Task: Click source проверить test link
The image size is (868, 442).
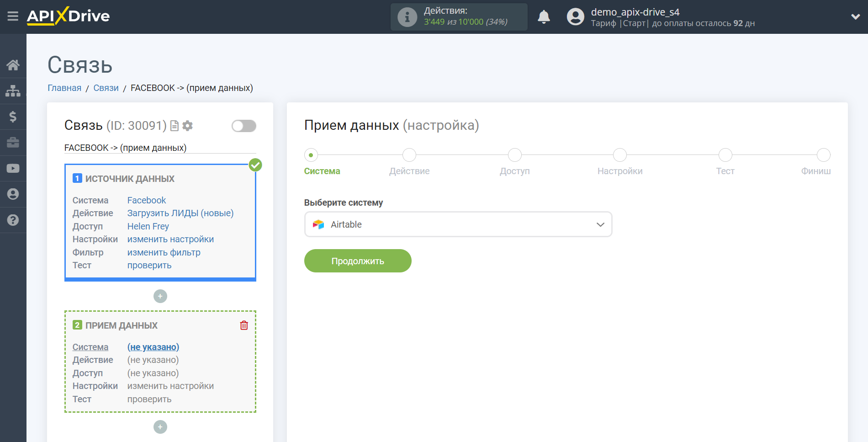Action: click(149, 265)
